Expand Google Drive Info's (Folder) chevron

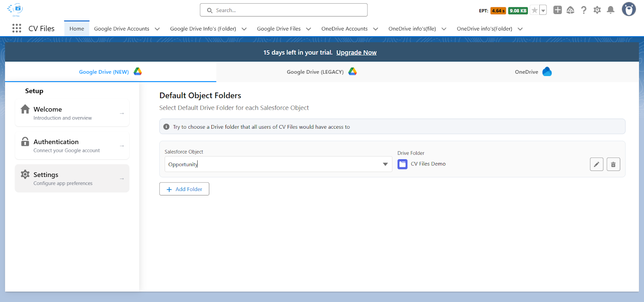pyautogui.click(x=244, y=29)
